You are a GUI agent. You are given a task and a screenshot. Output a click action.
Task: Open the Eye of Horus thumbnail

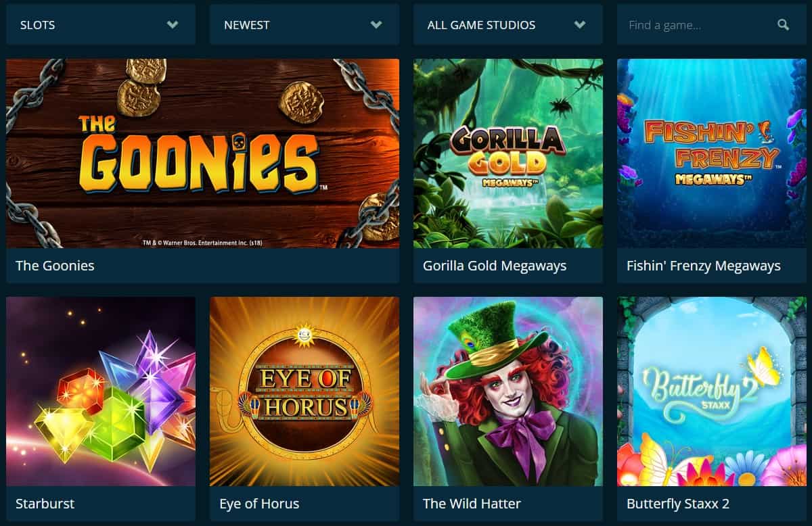[x=304, y=391]
